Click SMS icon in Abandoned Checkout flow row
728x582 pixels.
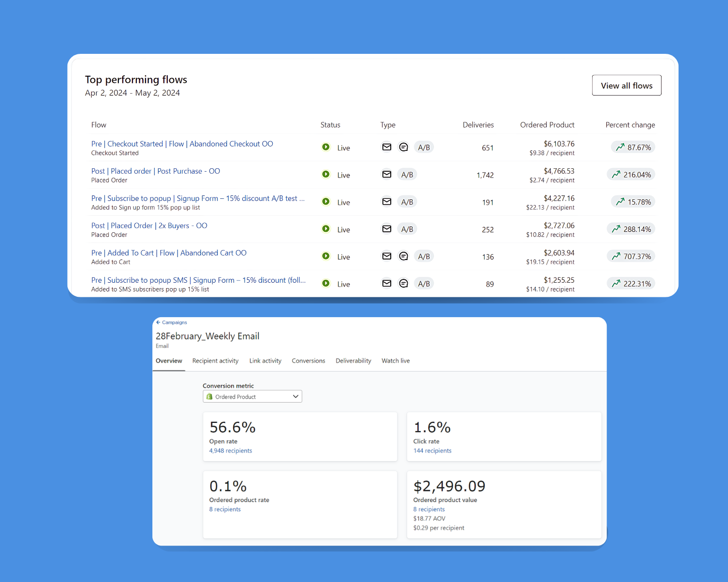click(403, 147)
